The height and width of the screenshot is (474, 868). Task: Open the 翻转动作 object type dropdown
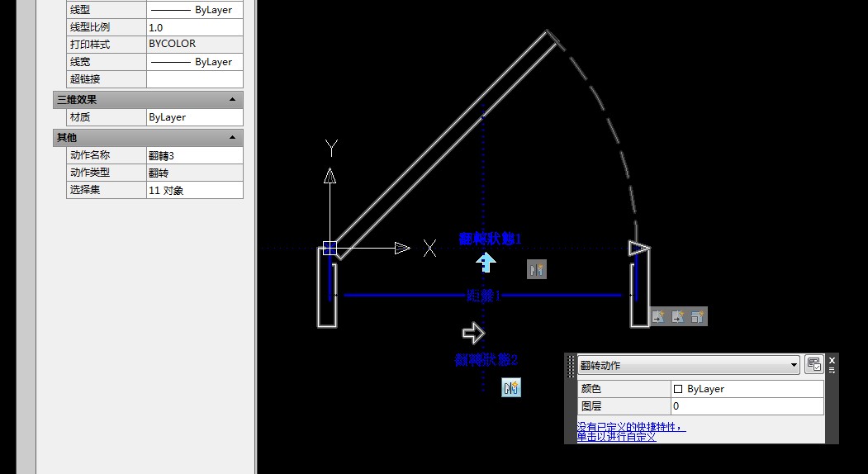coord(794,364)
